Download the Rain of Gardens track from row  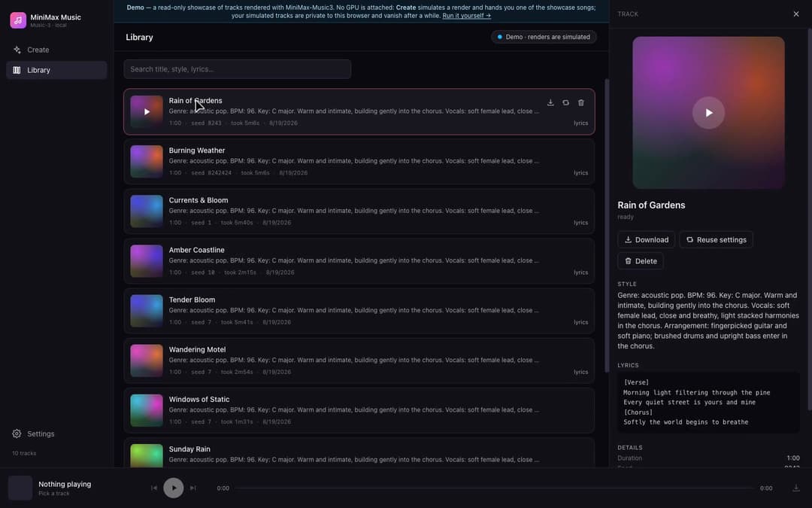click(550, 102)
